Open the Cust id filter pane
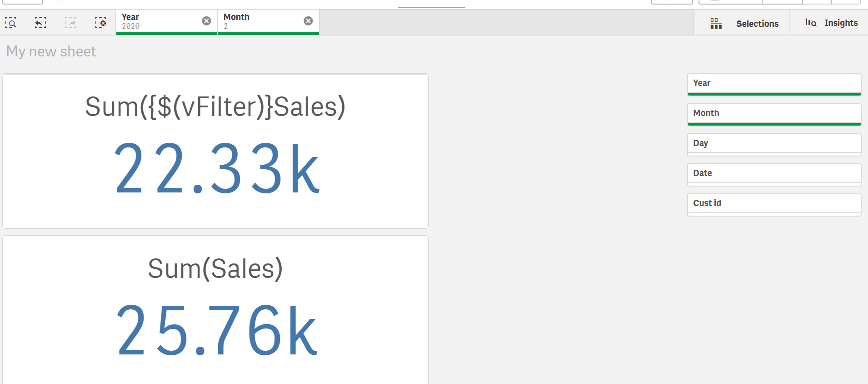The width and height of the screenshot is (868, 384). [773, 204]
